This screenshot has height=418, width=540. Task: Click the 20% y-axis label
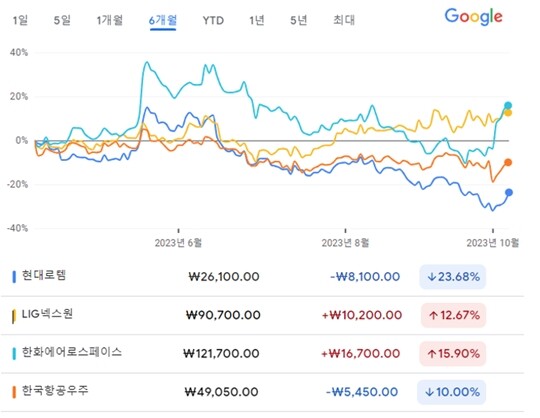(19, 96)
